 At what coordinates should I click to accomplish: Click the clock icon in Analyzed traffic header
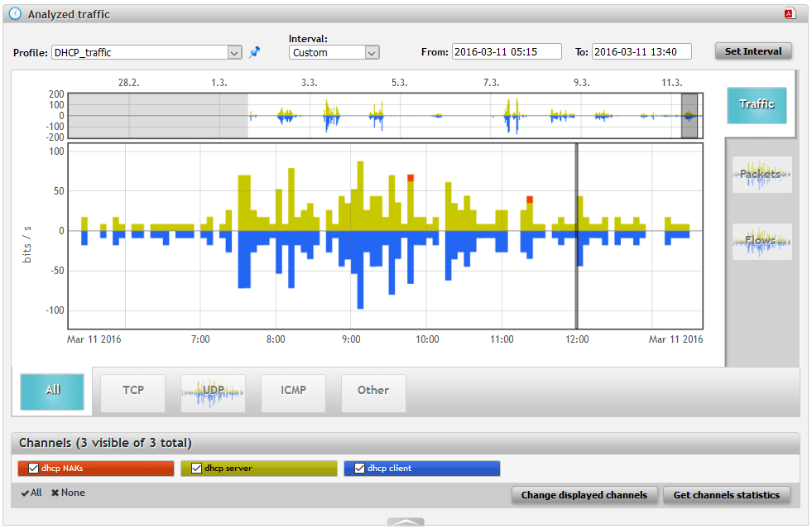15,14
